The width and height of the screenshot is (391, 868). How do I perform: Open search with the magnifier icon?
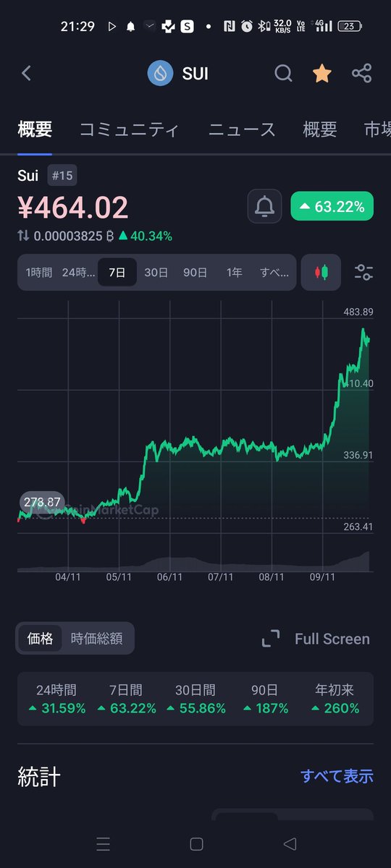(x=284, y=73)
